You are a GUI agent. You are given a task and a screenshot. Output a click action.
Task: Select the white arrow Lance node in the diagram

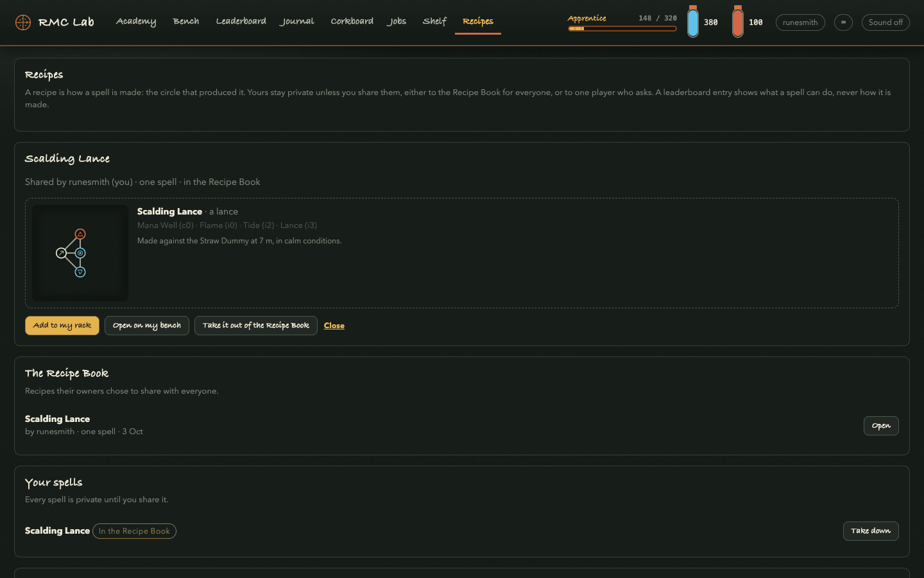(x=61, y=253)
